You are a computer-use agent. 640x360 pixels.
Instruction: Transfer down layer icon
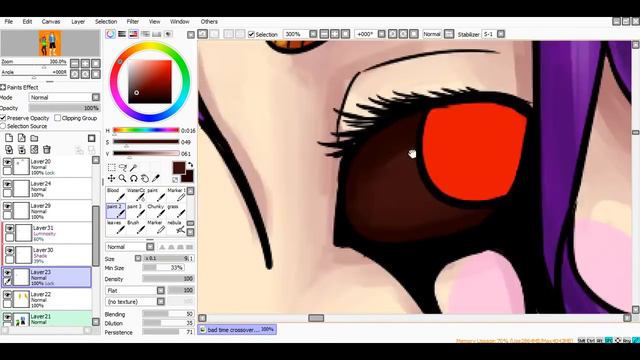click(9, 150)
